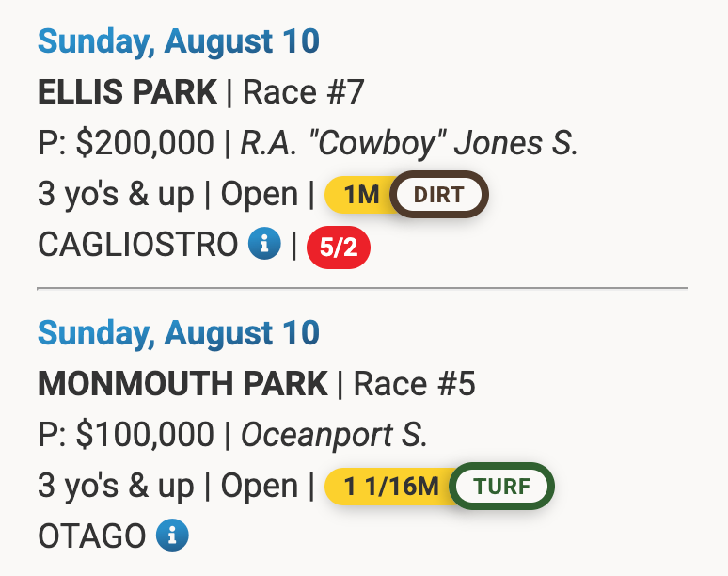
Task: Click the 1 1/16M distance badge
Action: (x=390, y=487)
